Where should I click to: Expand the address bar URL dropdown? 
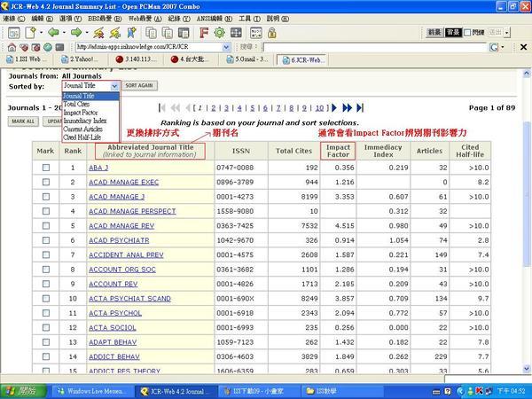coord(226,47)
